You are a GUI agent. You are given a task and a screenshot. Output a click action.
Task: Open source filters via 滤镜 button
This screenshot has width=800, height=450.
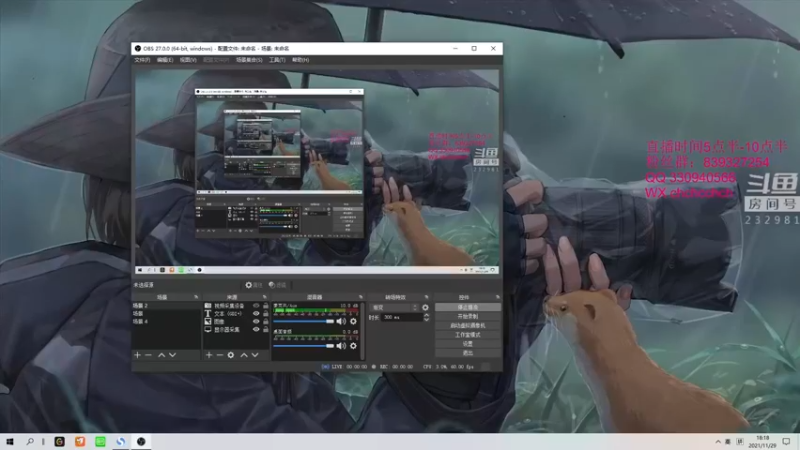pyautogui.click(x=278, y=285)
